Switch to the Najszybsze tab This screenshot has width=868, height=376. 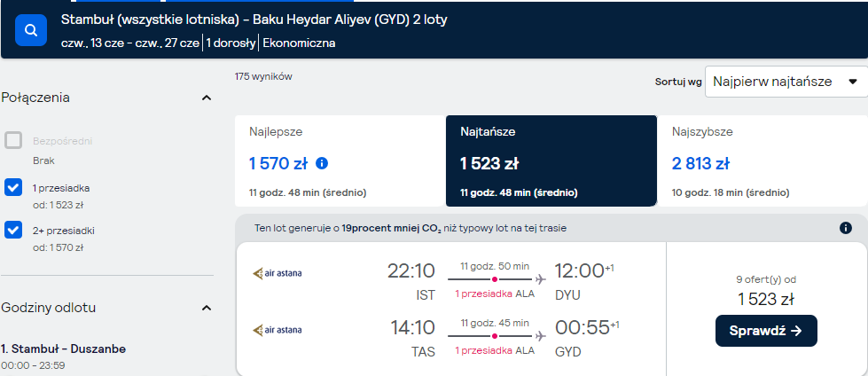tap(762, 161)
